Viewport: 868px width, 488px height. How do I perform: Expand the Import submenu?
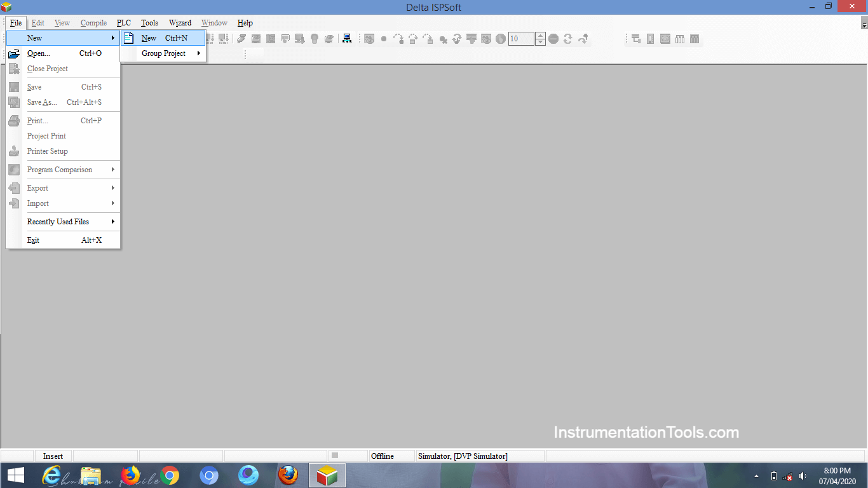pyautogui.click(x=63, y=203)
